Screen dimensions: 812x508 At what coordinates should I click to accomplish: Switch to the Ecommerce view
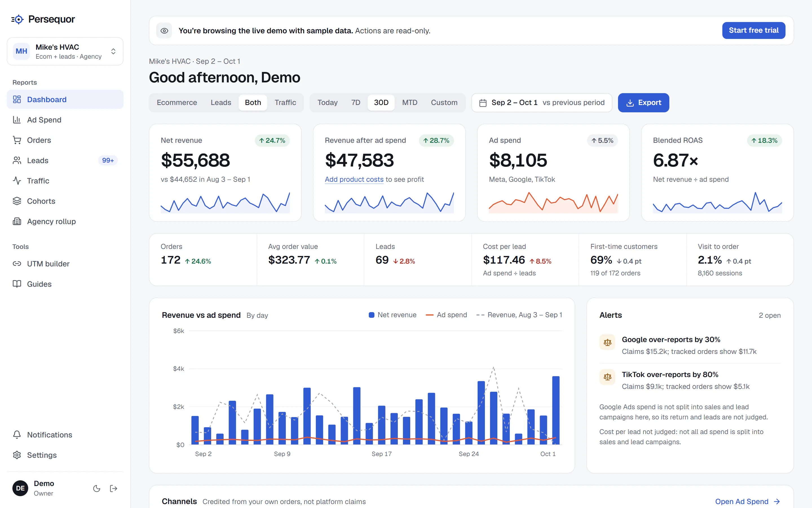(x=177, y=102)
